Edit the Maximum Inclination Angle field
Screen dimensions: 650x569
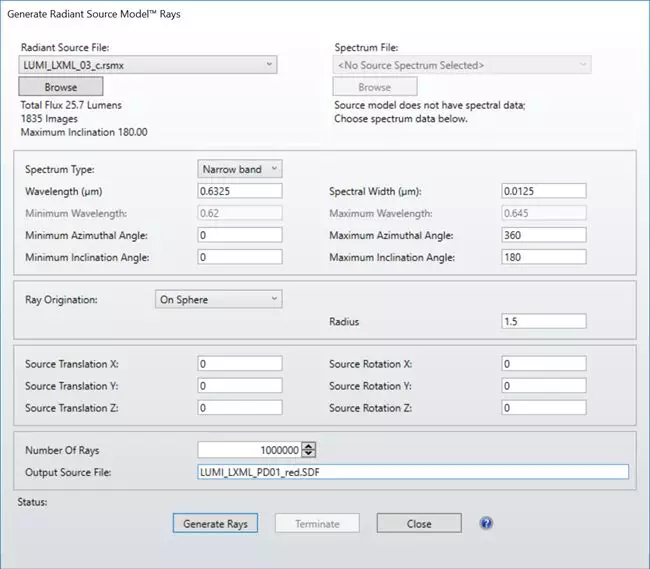[543, 257]
